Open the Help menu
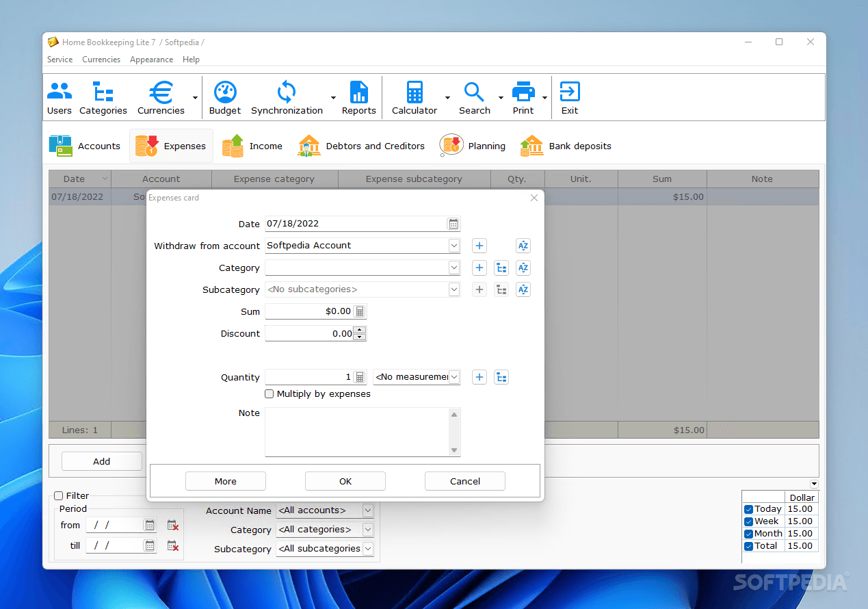This screenshot has width=868, height=609. click(192, 60)
